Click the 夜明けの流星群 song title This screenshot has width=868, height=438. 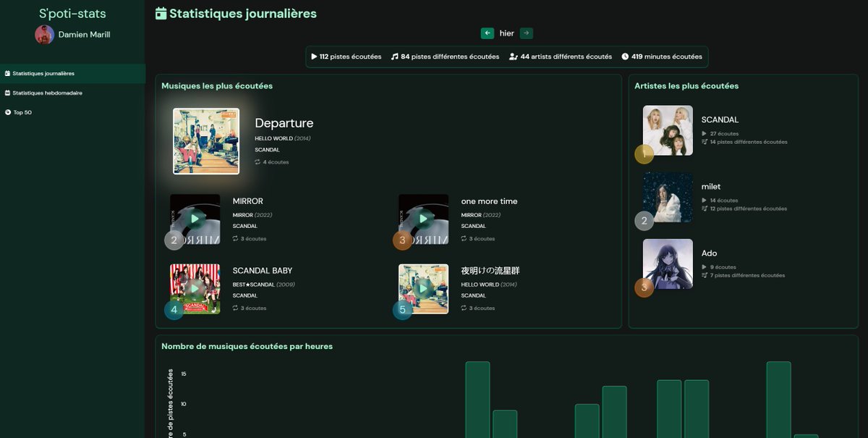pos(490,271)
